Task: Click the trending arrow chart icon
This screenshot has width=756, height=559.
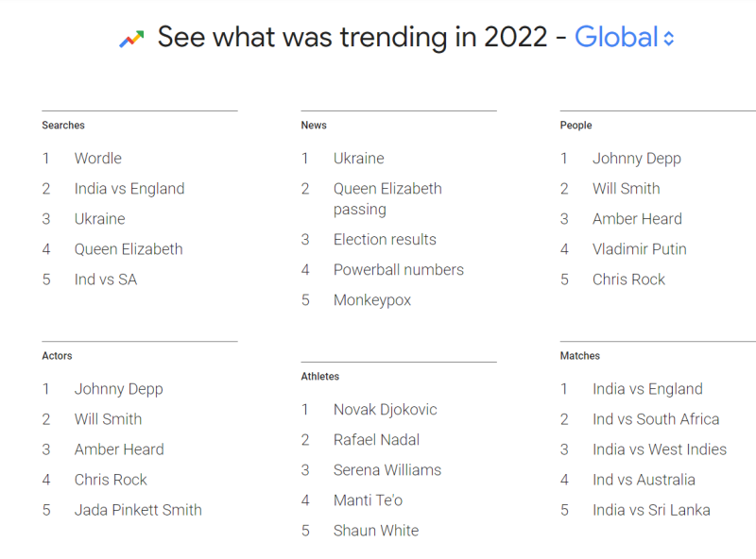Action: pyautogui.click(x=129, y=36)
